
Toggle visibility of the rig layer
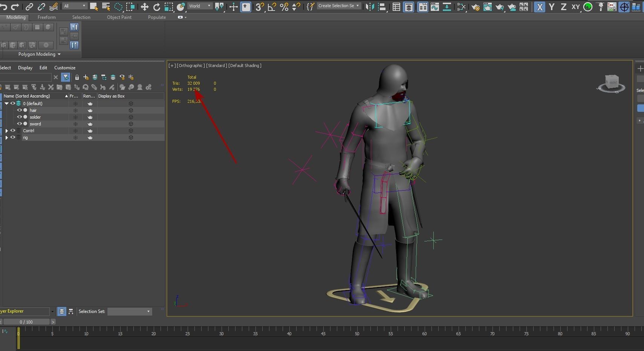pyautogui.click(x=13, y=137)
